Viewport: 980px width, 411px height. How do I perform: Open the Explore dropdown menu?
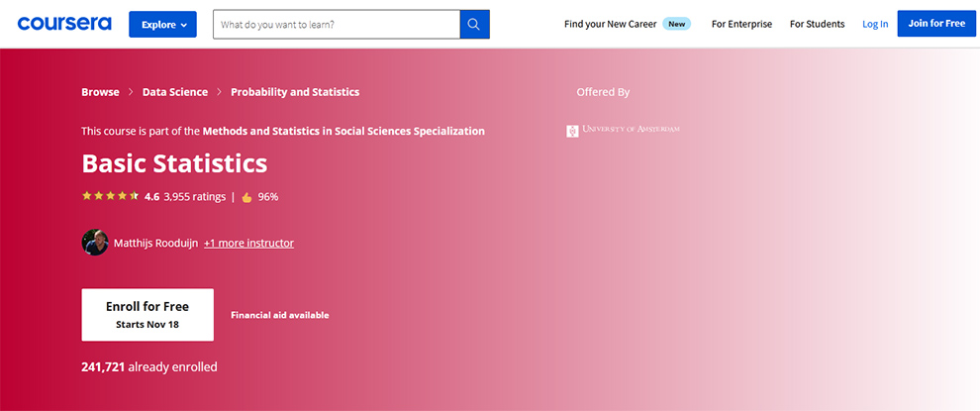162,25
